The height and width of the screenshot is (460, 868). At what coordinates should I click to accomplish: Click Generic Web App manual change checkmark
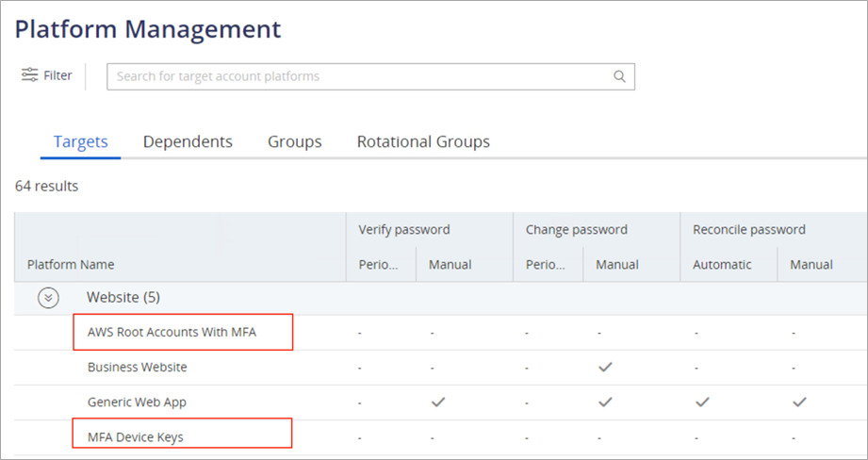coord(605,402)
